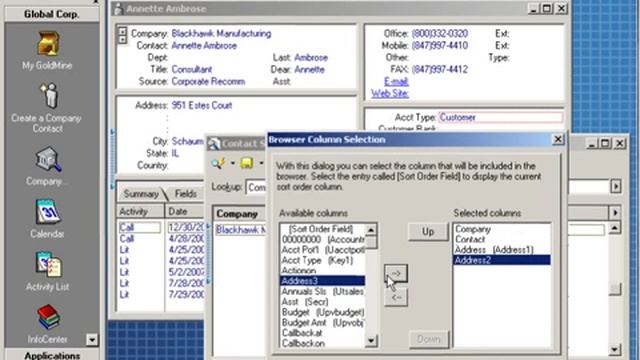The width and height of the screenshot is (640, 360).
Task: Select Acct Type (Key1) available column
Action: 322,260
